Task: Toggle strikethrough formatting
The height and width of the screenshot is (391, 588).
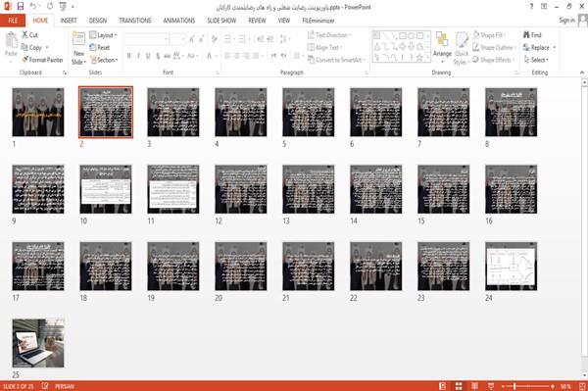Action: click(168, 56)
